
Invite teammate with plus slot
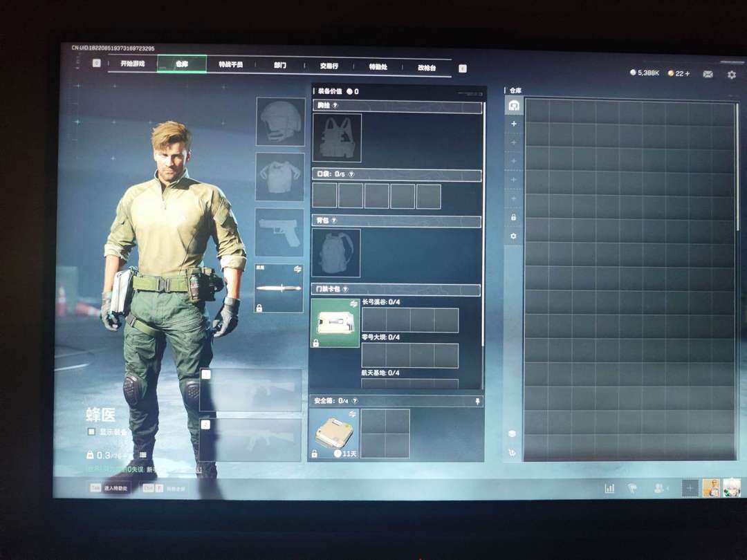690,488
